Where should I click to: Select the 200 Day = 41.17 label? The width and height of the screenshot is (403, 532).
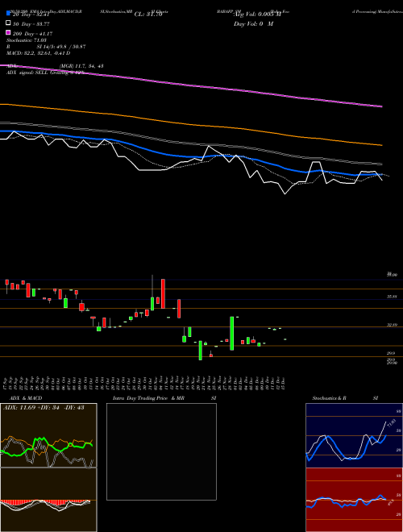coord(32,34)
